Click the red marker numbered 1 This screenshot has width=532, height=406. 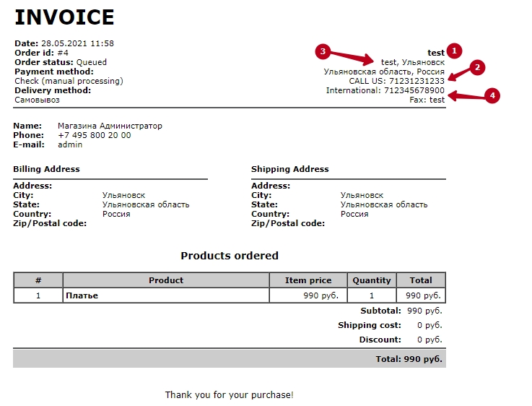coord(454,51)
